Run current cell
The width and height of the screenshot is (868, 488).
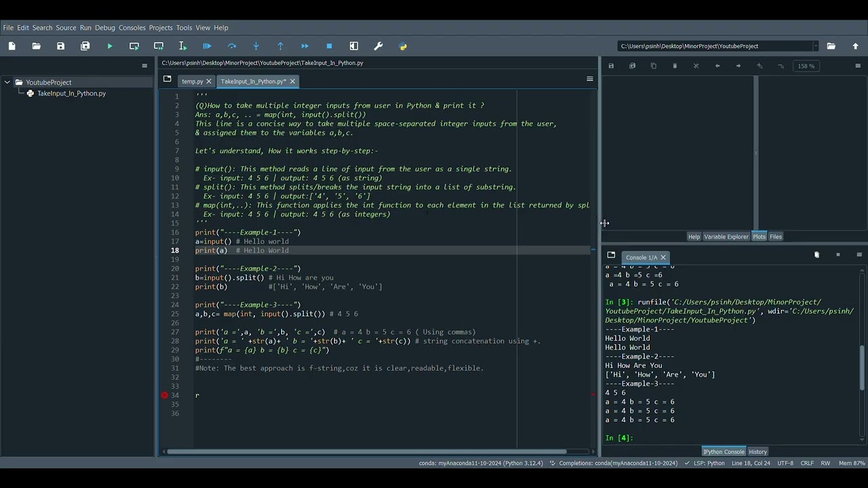coord(134,46)
